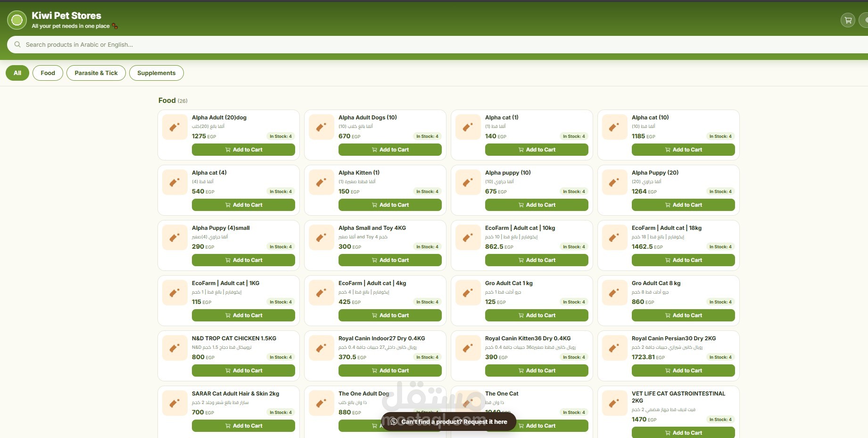The width and height of the screenshot is (868, 438).
Task: Open the shopping cart icon in header
Action: click(848, 20)
